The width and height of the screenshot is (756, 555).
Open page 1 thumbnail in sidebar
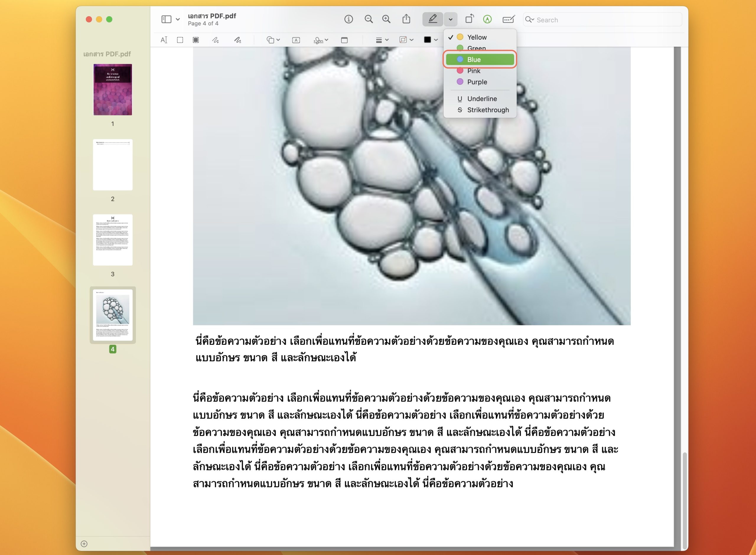[113, 90]
